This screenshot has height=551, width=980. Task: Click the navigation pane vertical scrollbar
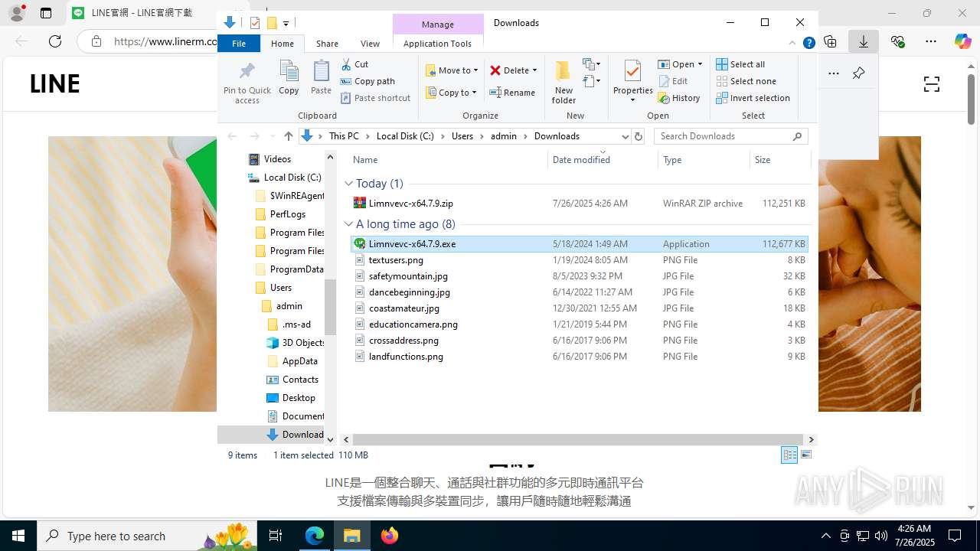[x=331, y=306]
